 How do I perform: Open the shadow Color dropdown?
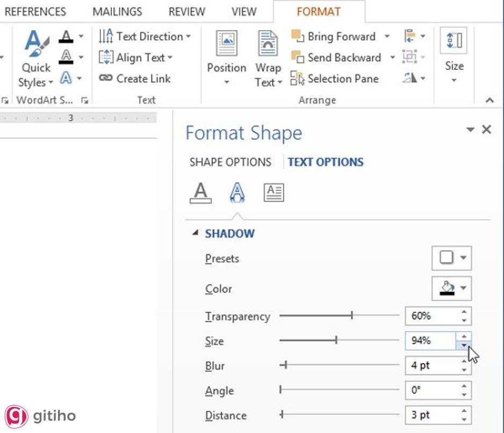[x=451, y=289]
